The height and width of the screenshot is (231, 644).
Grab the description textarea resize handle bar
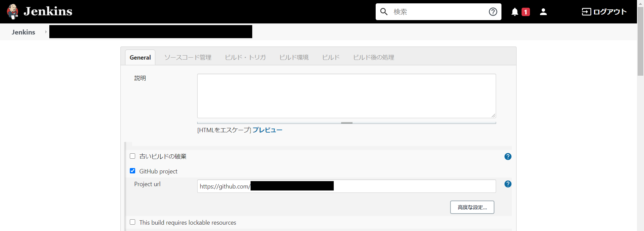346,123
